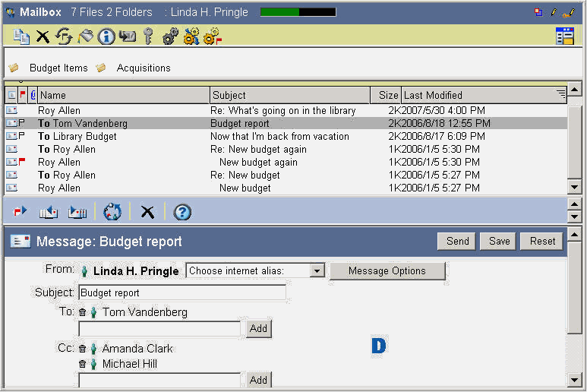Open the column options menu at header right
Viewport: 587px width, 392px height.
(560, 94)
